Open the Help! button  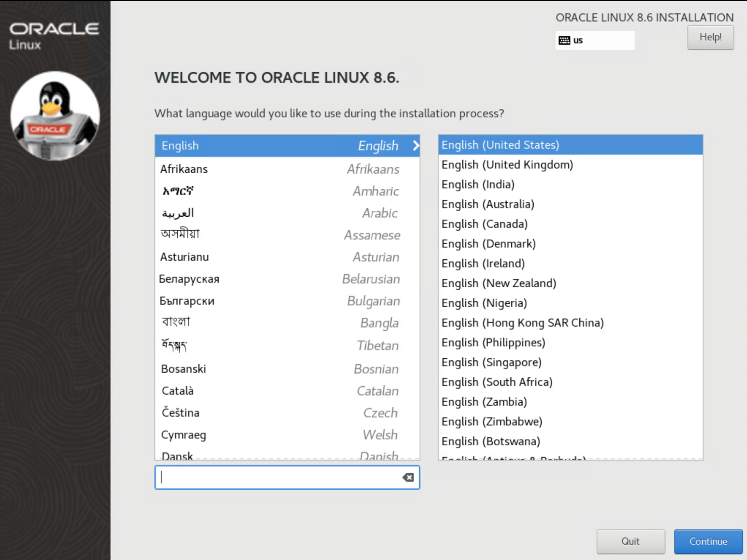(710, 37)
